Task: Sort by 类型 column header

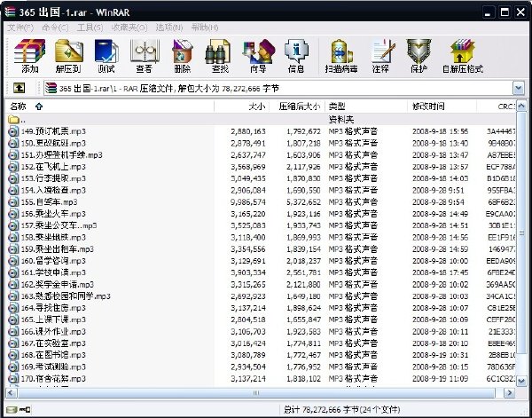Action: [x=366, y=106]
